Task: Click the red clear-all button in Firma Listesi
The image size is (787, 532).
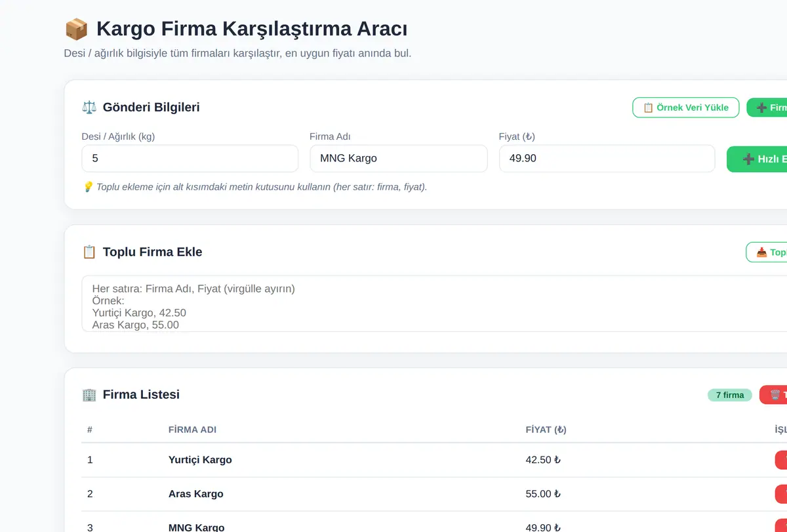Action: [773, 395]
